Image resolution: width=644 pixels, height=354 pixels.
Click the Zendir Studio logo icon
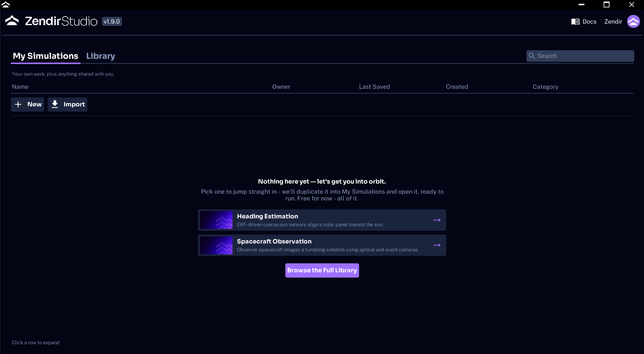12,21
